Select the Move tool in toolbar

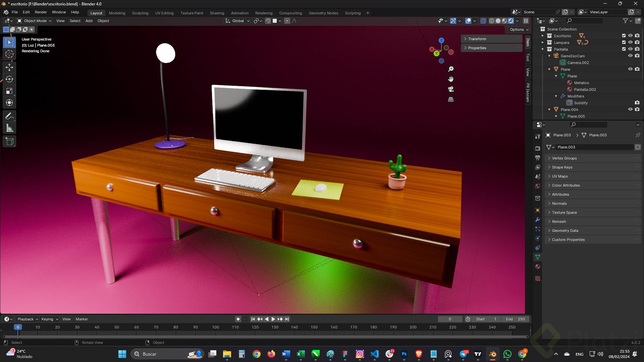(9, 67)
